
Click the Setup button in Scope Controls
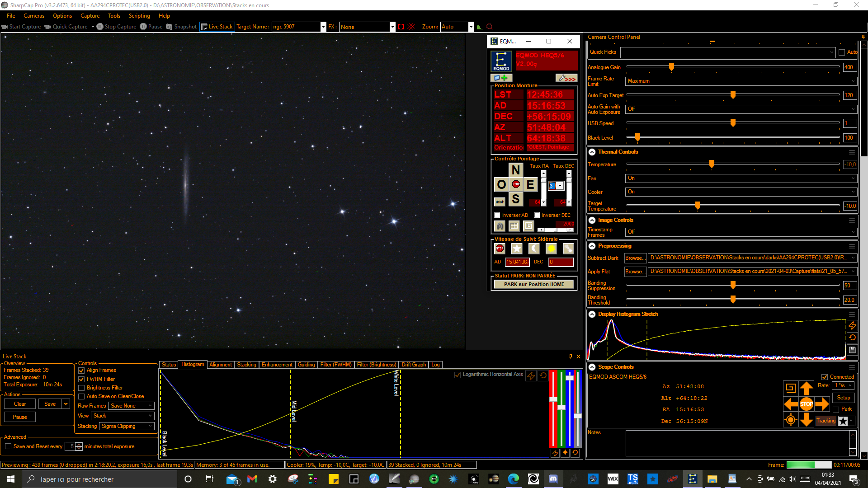tap(844, 398)
